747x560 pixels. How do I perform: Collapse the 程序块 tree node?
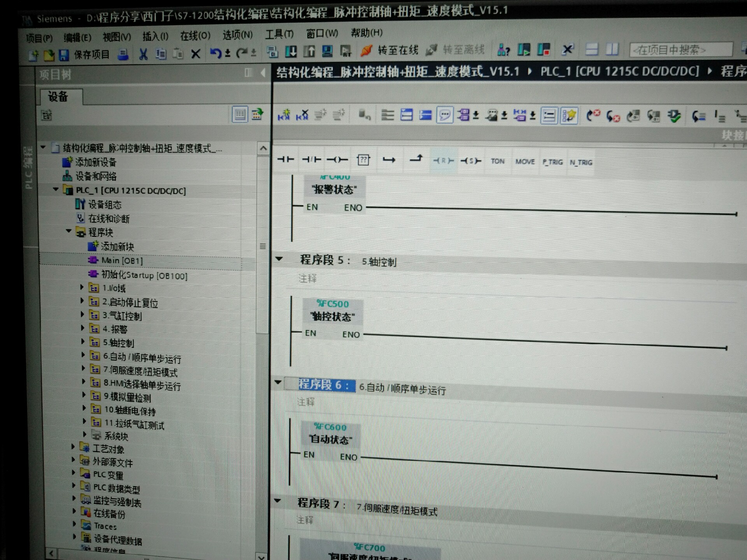point(69,231)
